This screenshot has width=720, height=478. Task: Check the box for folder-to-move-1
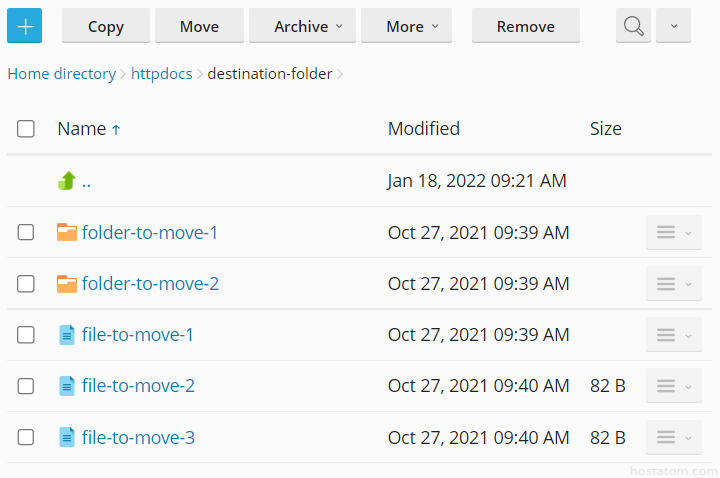point(26,233)
